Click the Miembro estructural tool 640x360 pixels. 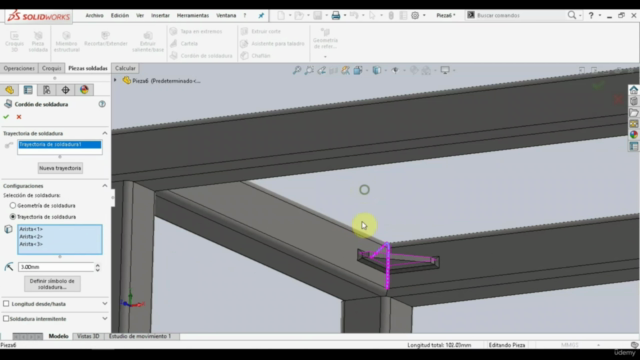(67, 41)
